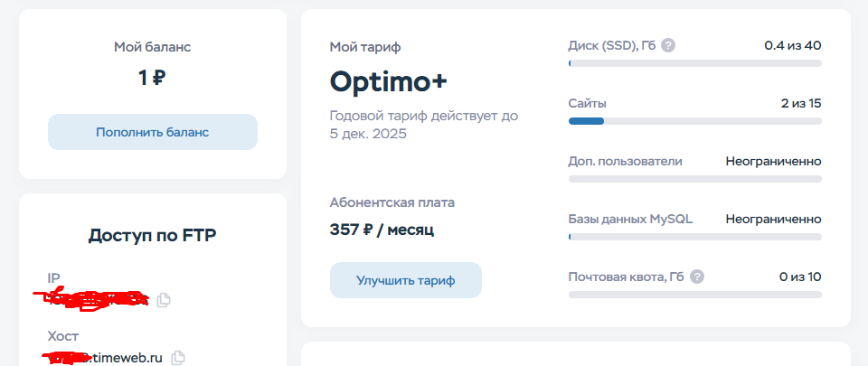
Task: Open help icon beside Почтовая квота, Гб
Action: (x=697, y=277)
